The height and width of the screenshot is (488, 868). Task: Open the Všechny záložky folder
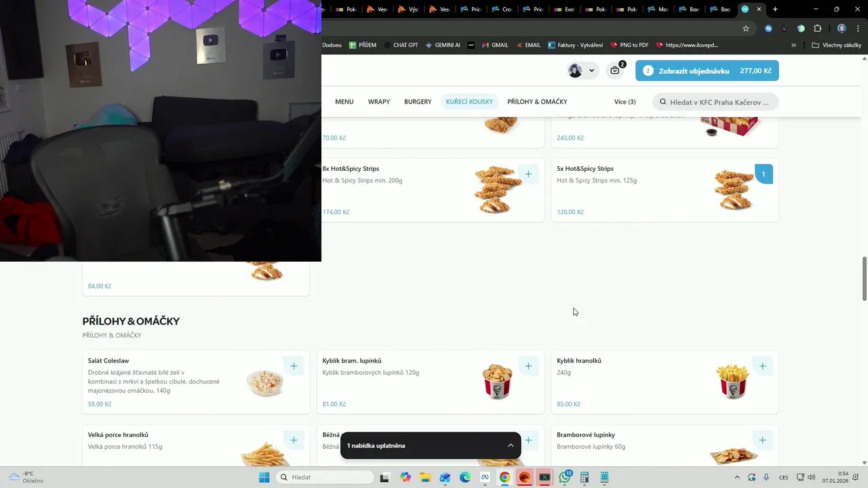coord(836,45)
